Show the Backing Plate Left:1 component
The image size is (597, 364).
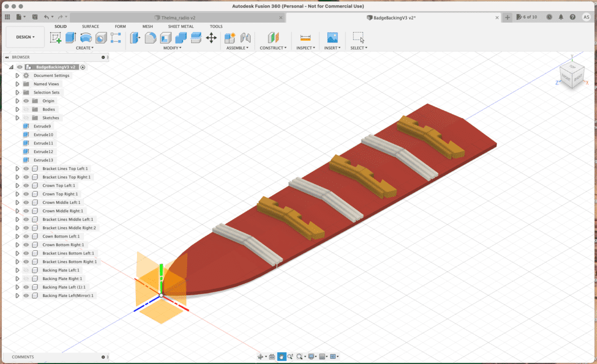26,270
